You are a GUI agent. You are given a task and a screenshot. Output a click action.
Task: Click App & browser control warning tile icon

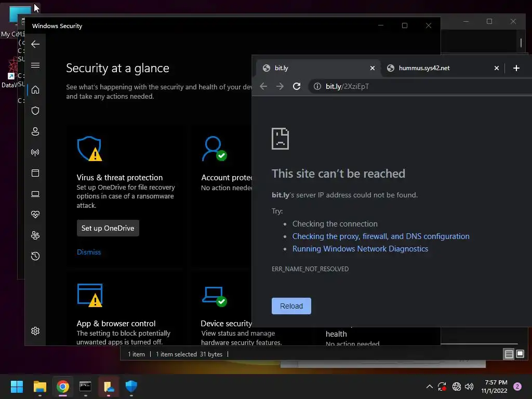tap(89, 295)
